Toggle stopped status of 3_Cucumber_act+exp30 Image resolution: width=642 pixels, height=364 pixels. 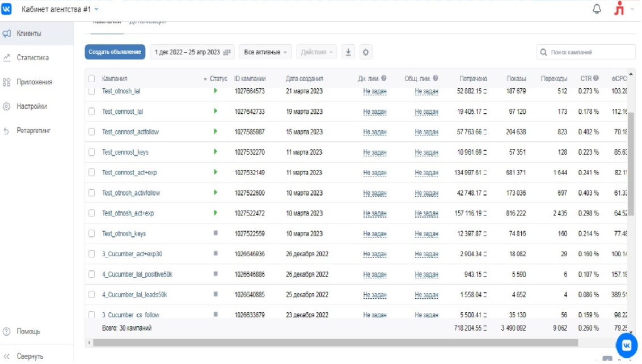click(x=216, y=253)
